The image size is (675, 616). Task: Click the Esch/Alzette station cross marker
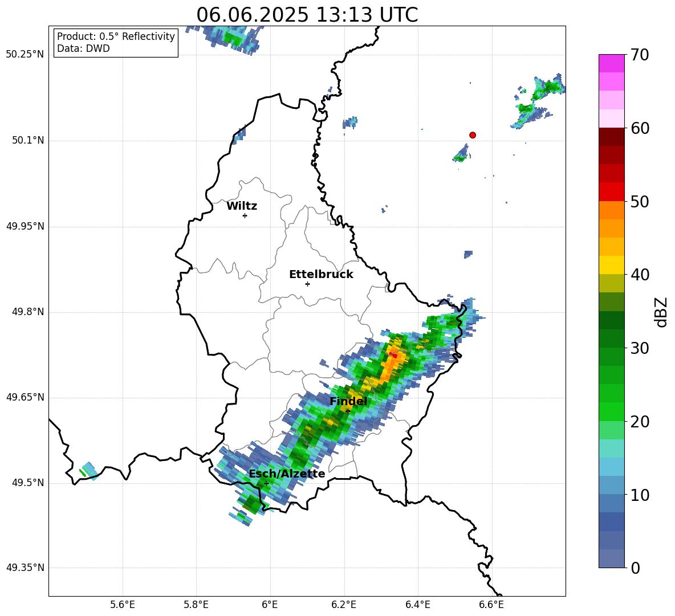pos(266,483)
